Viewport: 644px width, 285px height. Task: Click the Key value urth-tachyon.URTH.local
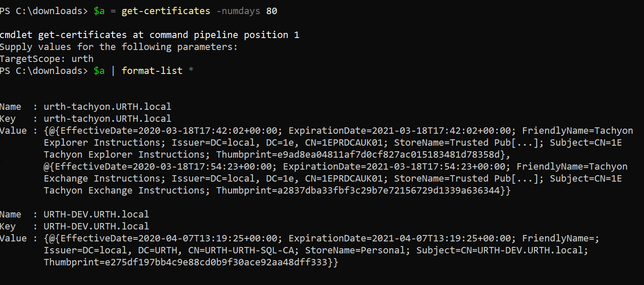pos(107,119)
